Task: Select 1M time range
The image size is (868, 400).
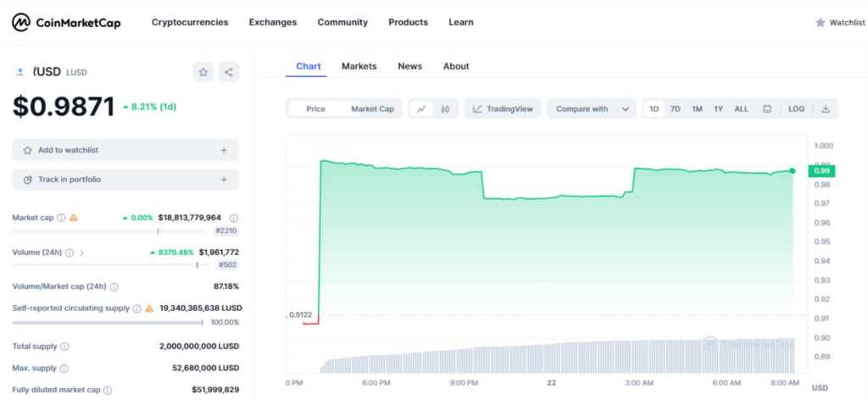Action: tap(697, 109)
